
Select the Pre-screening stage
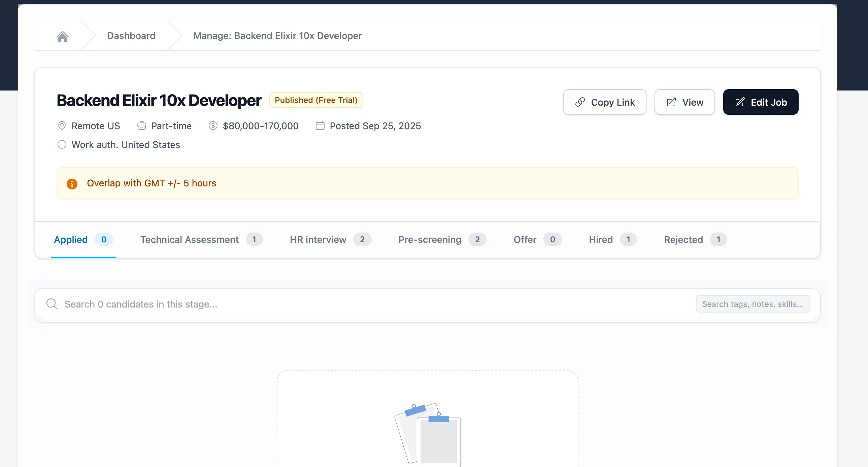[430, 240]
